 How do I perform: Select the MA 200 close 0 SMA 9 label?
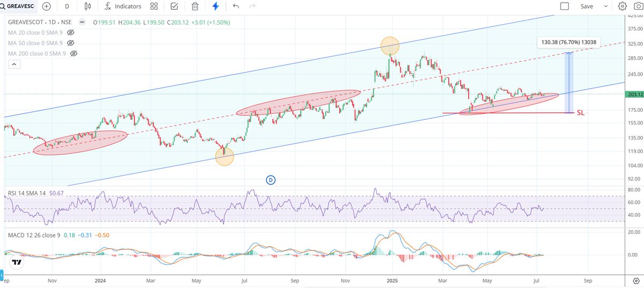(38, 53)
